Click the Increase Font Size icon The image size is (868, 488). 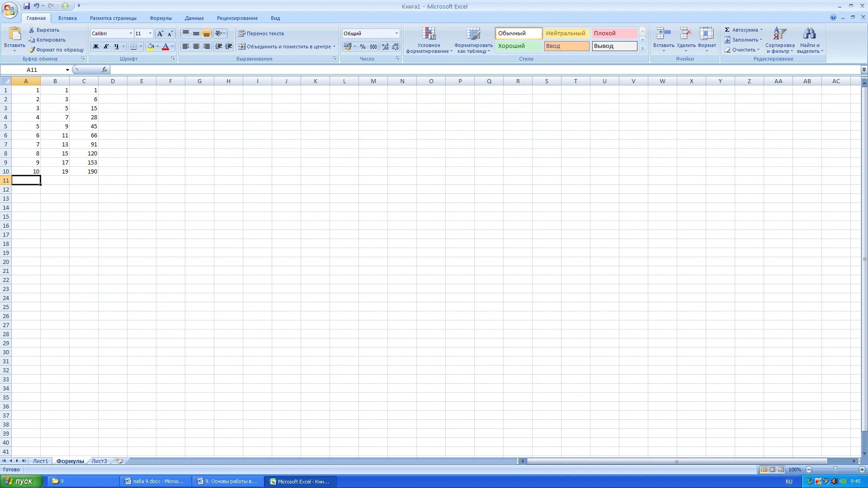[160, 33]
